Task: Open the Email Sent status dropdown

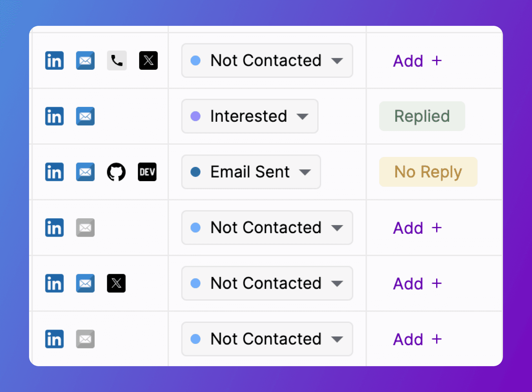Action: (x=251, y=172)
